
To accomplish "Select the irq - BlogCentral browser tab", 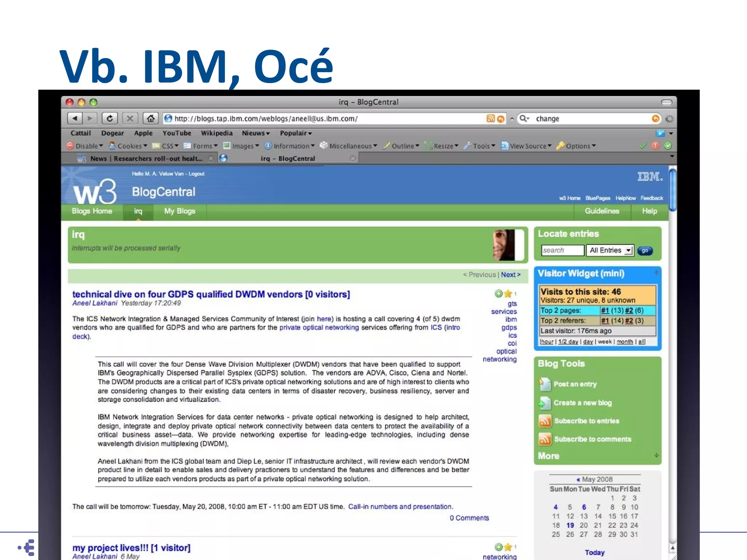I will click(x=288, y=159).
